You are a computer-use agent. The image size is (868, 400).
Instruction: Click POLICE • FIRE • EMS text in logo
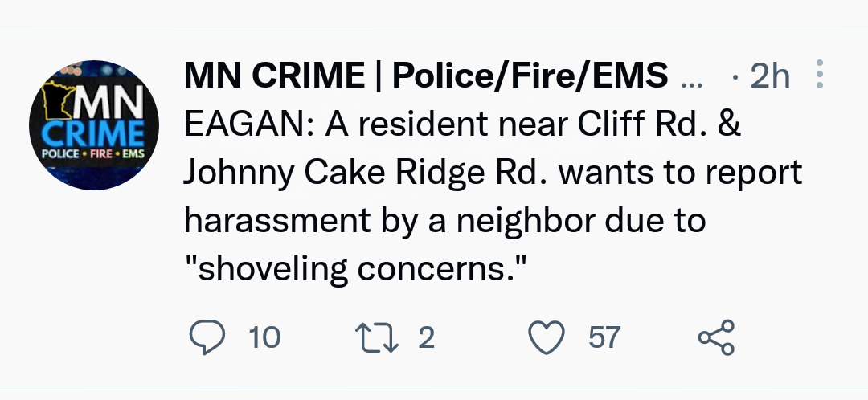coord(93,153)
